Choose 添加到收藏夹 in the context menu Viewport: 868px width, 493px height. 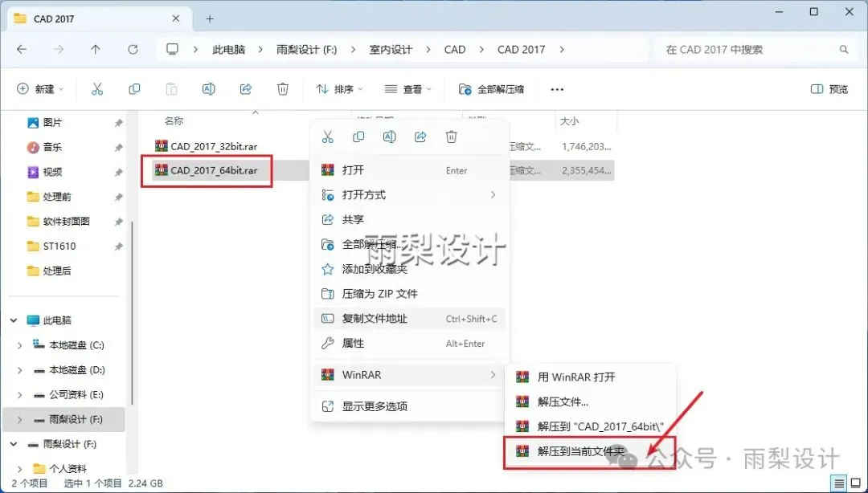[x=410, y=269]
